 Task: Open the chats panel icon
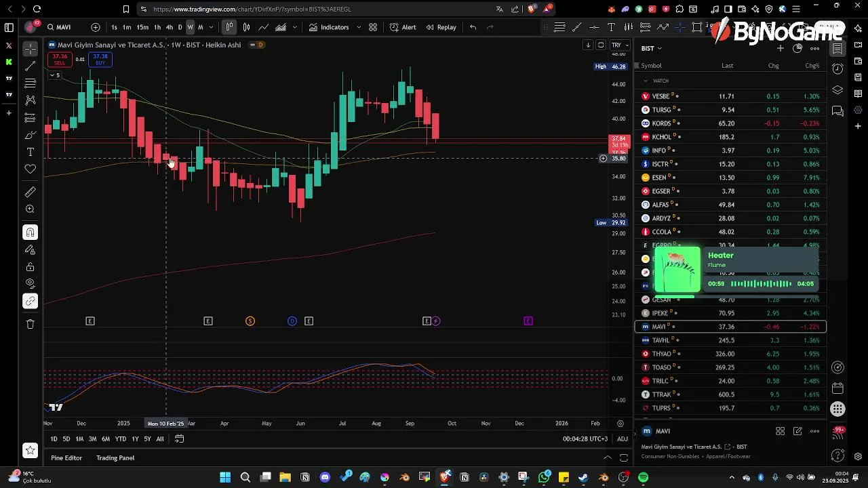[x=838, y=110]
